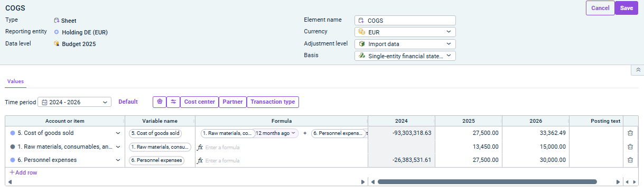Image resolution: width=644 pixels, height=191 pixels.
Task: Click the sheet icon in Element name field
Action: point(362,21)
